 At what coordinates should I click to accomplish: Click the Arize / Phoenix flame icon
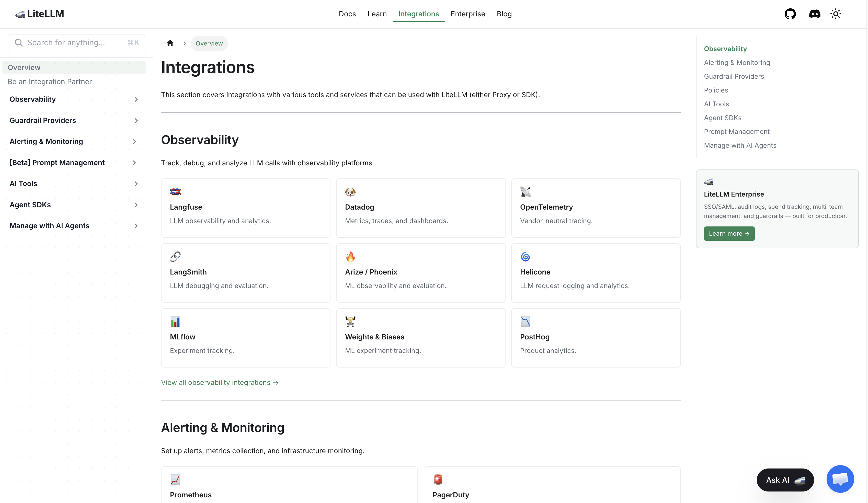point(350,257)
